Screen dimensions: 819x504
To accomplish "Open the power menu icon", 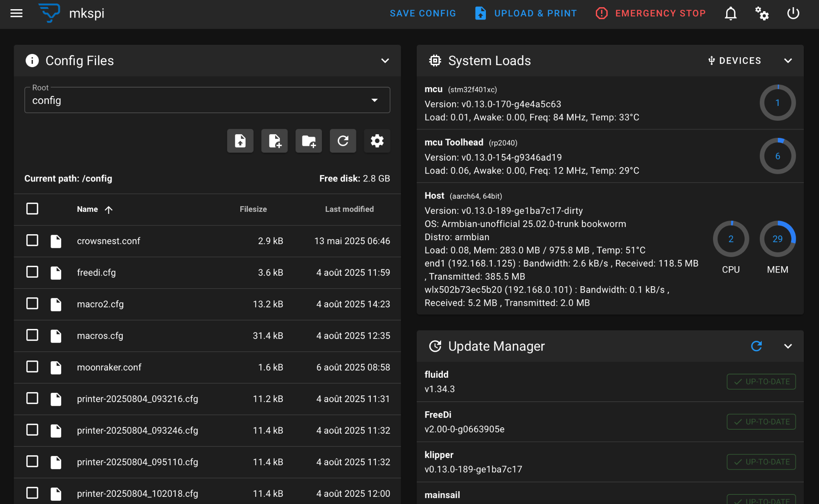I will (793, 13).
